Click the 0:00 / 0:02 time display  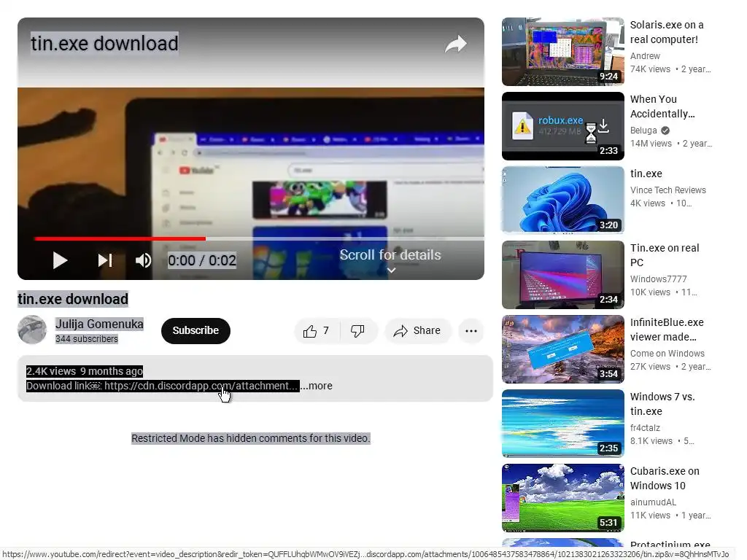tap(201, 260)
